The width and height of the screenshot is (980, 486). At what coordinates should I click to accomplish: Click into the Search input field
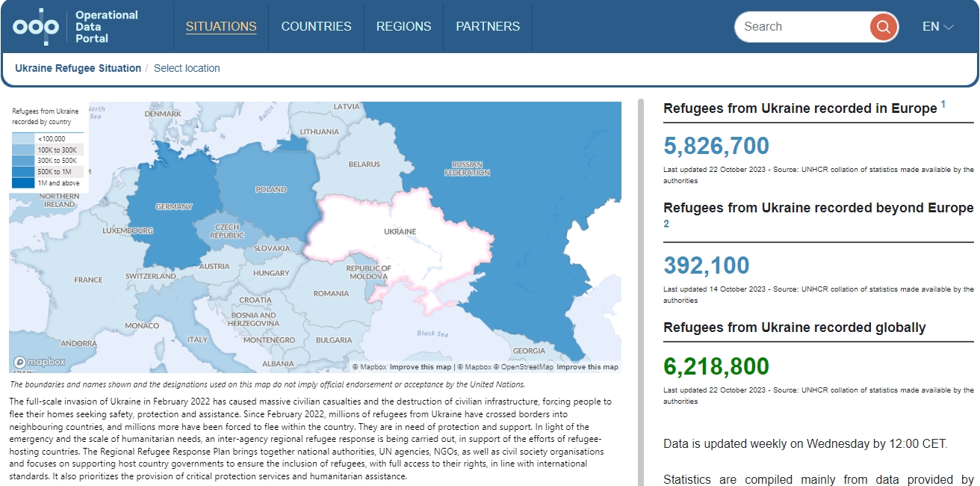pyautogui.click(x=799, y=27)
